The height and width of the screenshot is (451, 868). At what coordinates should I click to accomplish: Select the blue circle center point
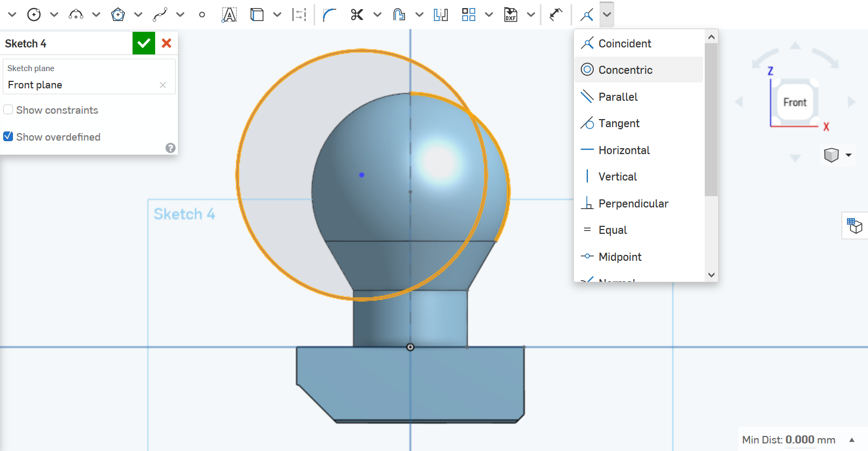[362, 175]
